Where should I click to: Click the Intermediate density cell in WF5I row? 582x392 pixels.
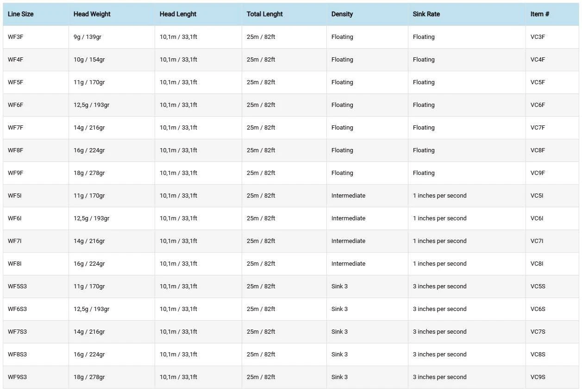[x=348, y=196]
